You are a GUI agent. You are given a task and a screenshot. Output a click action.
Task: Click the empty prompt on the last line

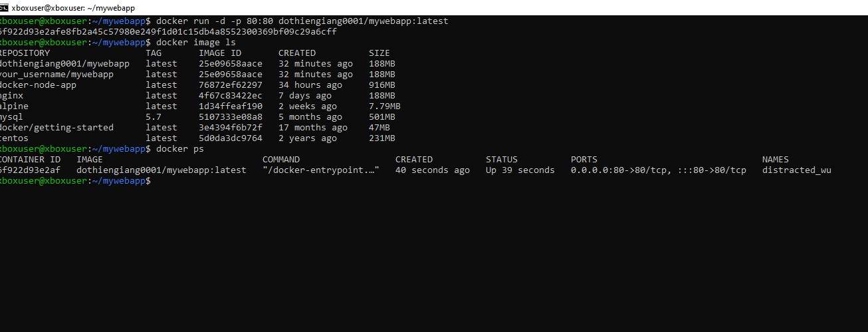pos(158,181)
